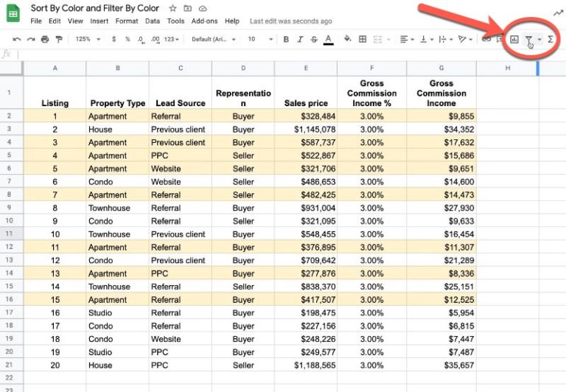Toggle bold formatting
The image size is (566, 392).
(x=286, y=39)
